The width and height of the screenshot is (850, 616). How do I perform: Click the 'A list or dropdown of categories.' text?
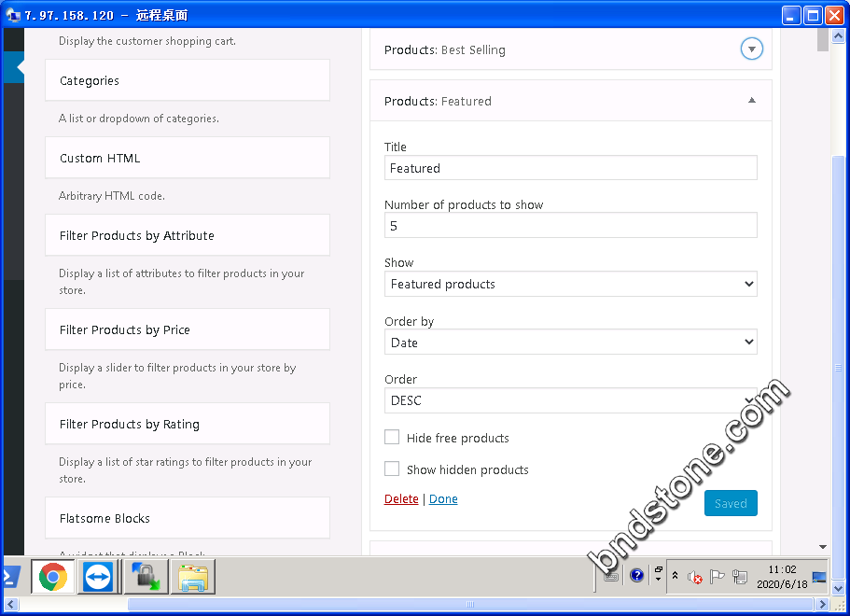click(x=139, y=119)
